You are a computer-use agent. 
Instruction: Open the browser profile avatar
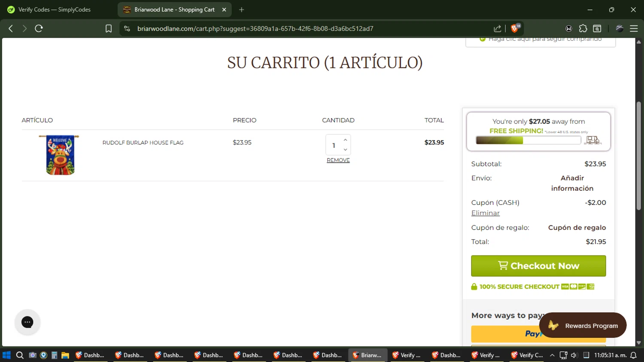[x=620, y=28]
